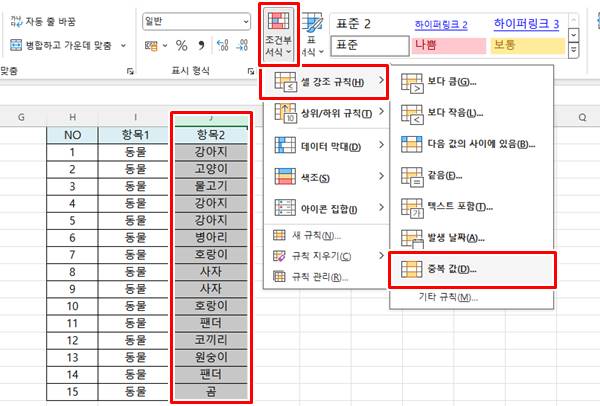
Task: Click the cell containing 물고기
Action: 211,186
